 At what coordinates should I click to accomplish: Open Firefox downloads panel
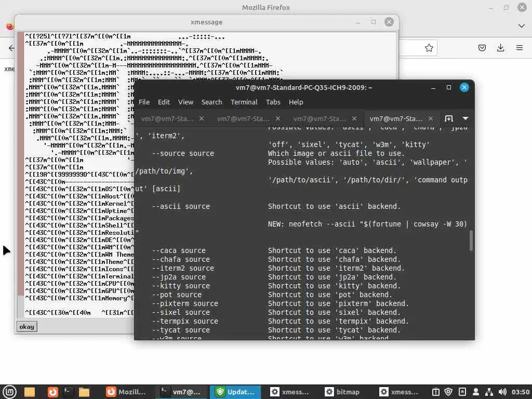[x=500, y=48]
